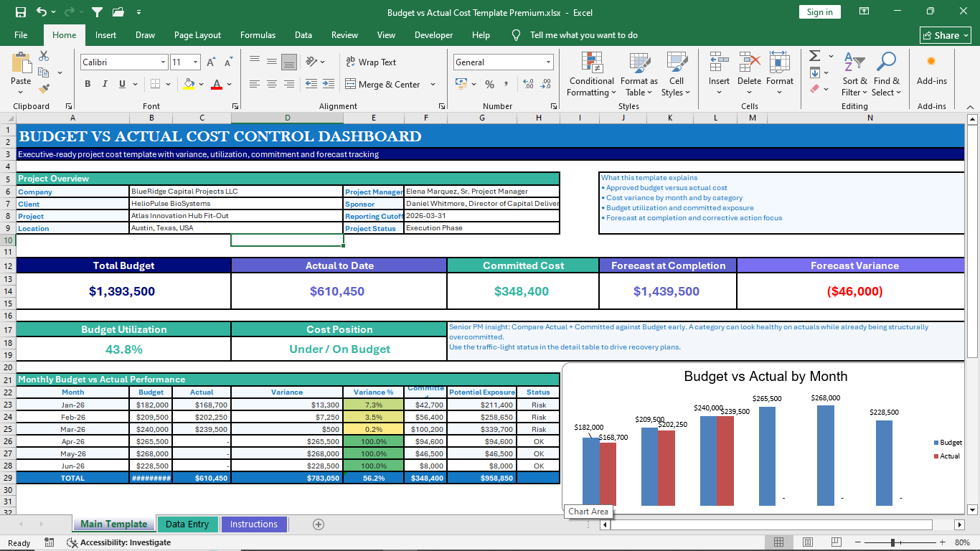
Task: Click the Orientation text-angle icon
Action: click(x=311, y=62)
